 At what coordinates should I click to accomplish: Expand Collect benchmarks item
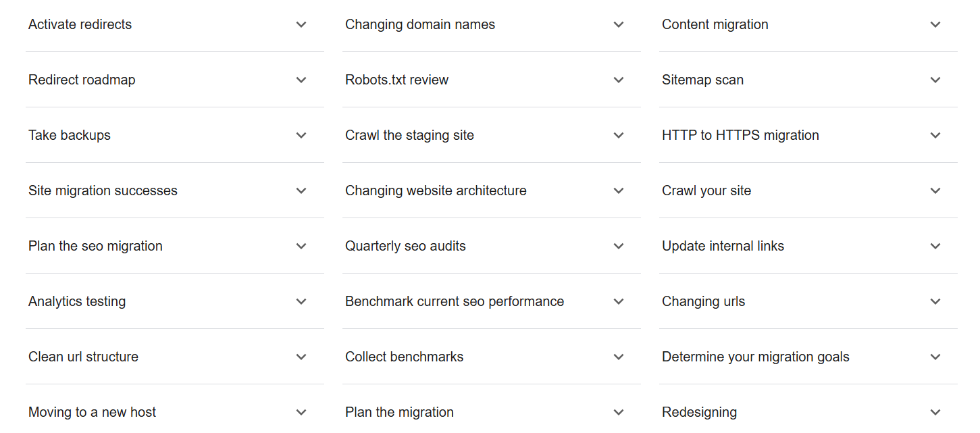coord(618,357)
